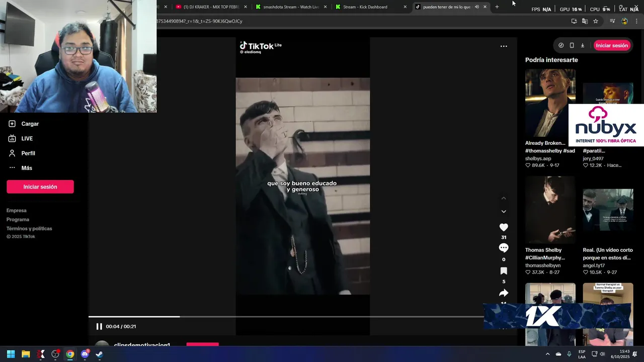Open Términos y políticas link
This screenshot has width=644, height=362.
(29, 229)
